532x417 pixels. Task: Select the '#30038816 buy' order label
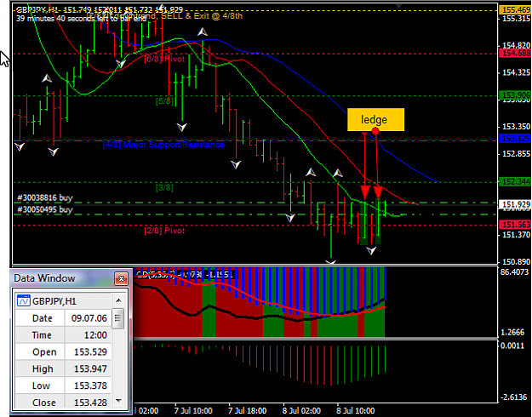point(45,197)
